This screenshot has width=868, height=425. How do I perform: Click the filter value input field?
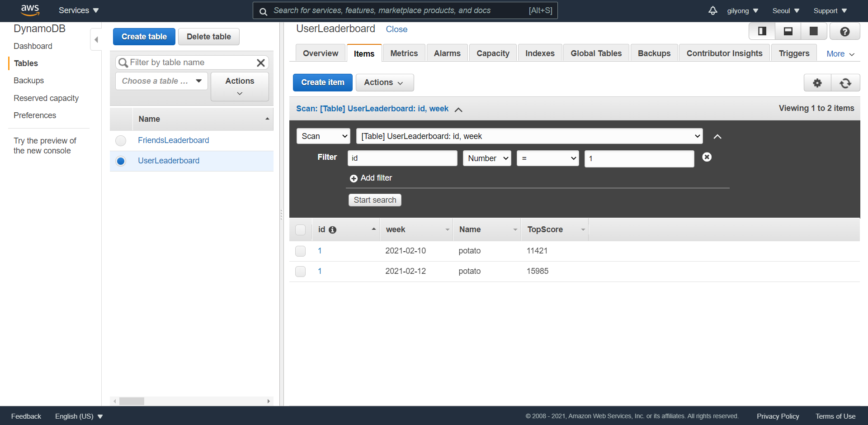point(639,159)
